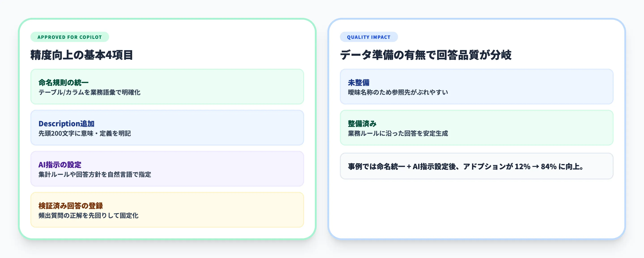Click the テーブル/カラムを業務語彙で明確化 description
Viewport: 644px width, 258px height.
[x=90, y=92]
